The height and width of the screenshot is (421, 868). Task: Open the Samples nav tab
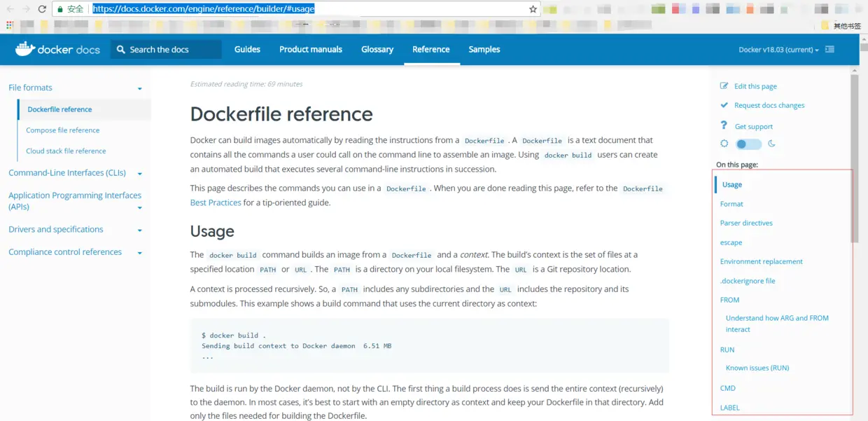click(484, 49)
